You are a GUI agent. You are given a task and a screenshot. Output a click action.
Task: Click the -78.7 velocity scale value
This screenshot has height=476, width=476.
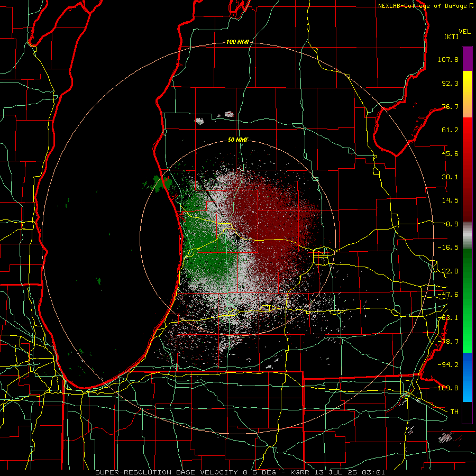(448, 342)
